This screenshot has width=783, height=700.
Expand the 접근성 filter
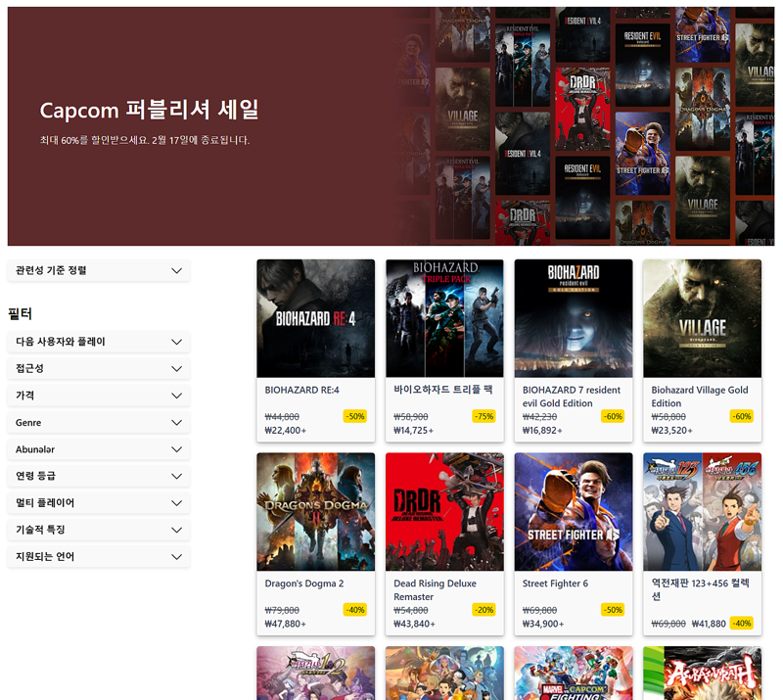pos(99,369)
